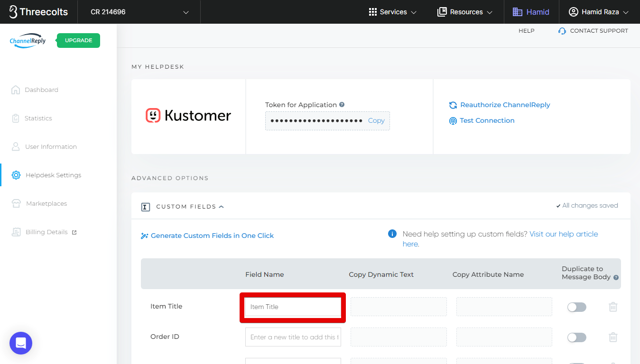The width and height of the screenshot is (640, 364).
Task: Click the Dashboard home icon
Action: (15, 90)
